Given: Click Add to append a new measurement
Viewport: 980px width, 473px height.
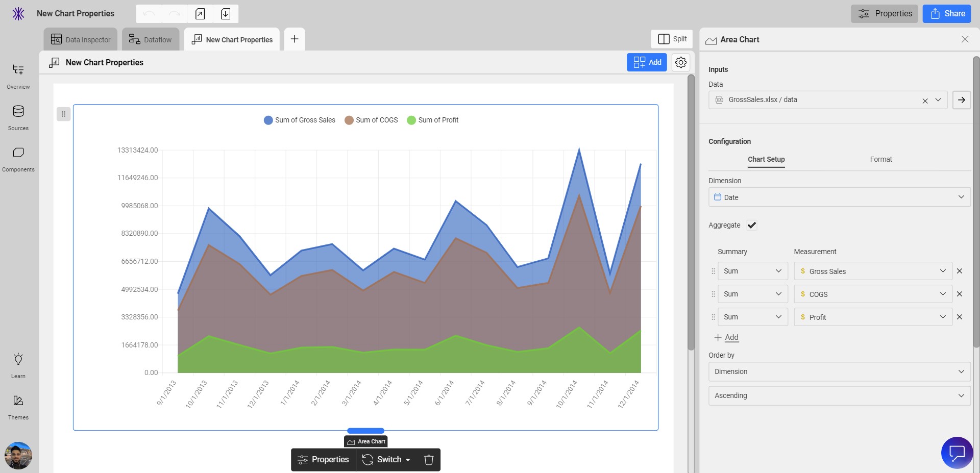Looking at the screenshot, I should click(727, 337).
